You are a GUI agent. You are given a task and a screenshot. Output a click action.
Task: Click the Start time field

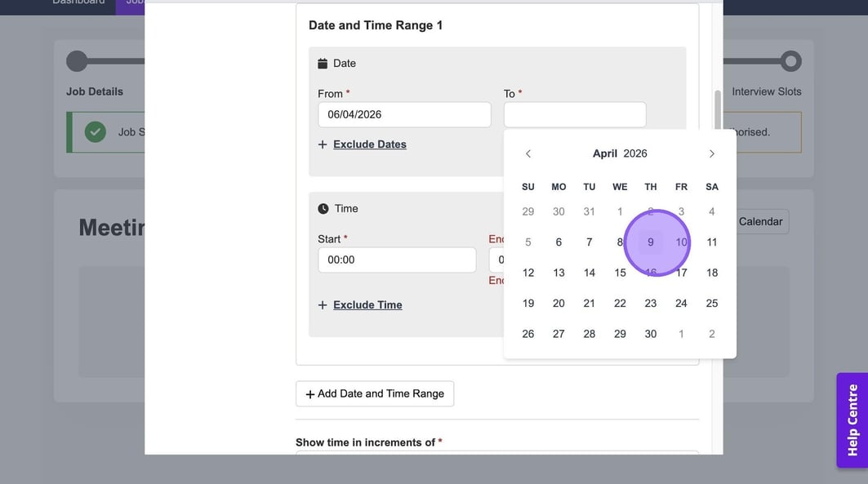tap(397, 260)
